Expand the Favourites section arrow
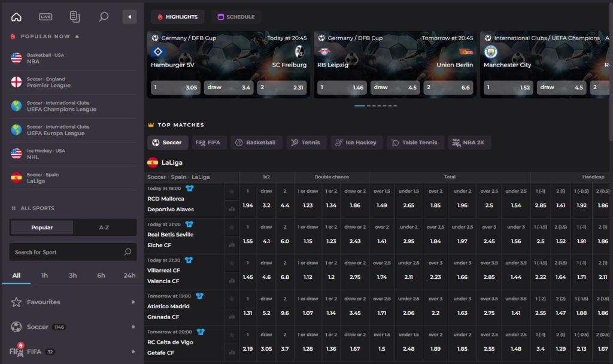Viewport: 613px width, 364px height. click(x=133, y=302)
